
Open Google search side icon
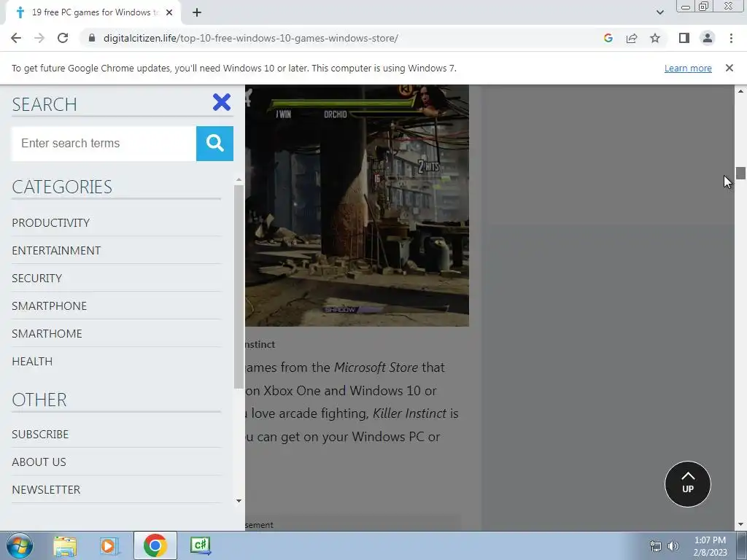click(x=608, y=38)
